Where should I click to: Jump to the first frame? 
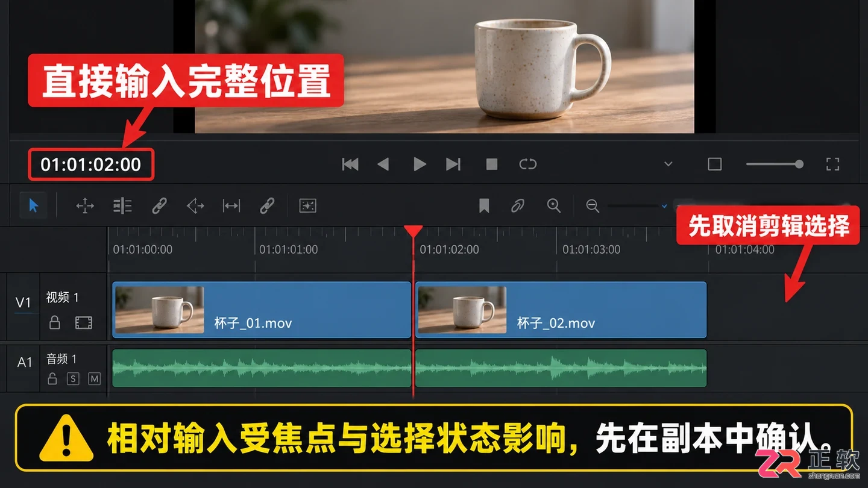[350, 164]
